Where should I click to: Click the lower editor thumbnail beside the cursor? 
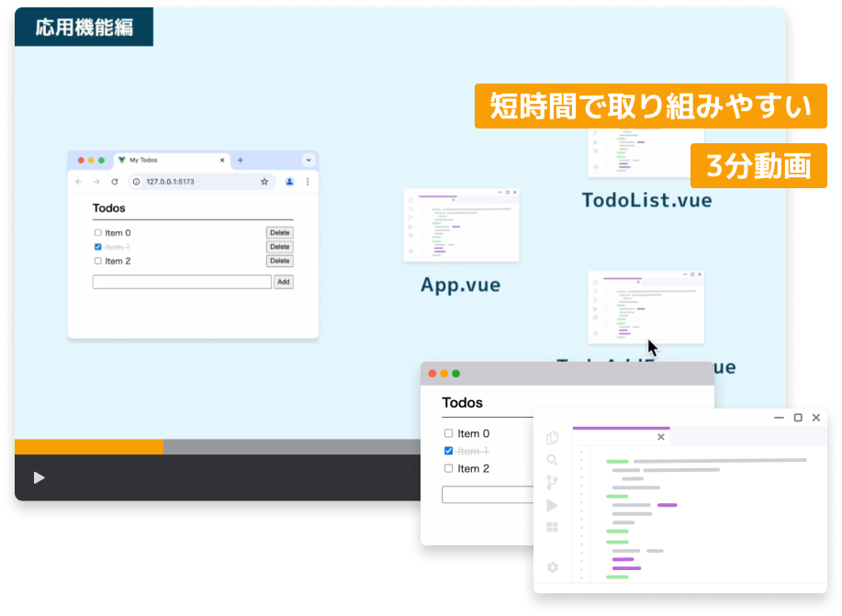(x=646, y=308)
